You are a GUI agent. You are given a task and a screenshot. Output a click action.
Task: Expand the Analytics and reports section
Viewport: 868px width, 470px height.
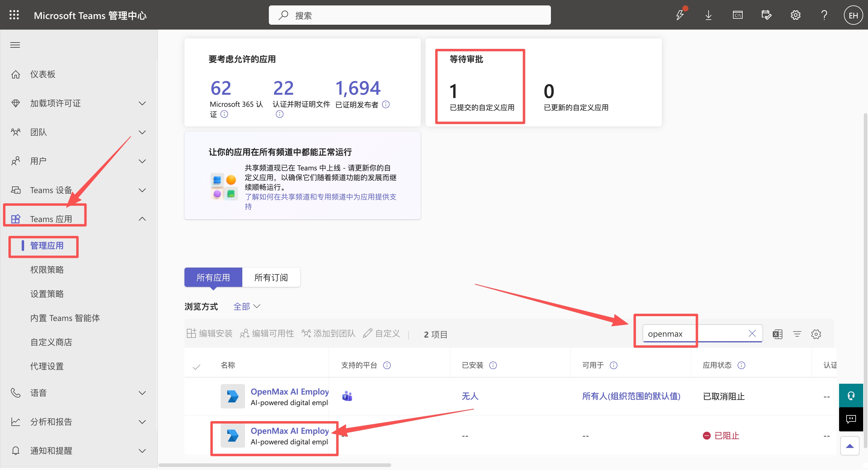142,422
